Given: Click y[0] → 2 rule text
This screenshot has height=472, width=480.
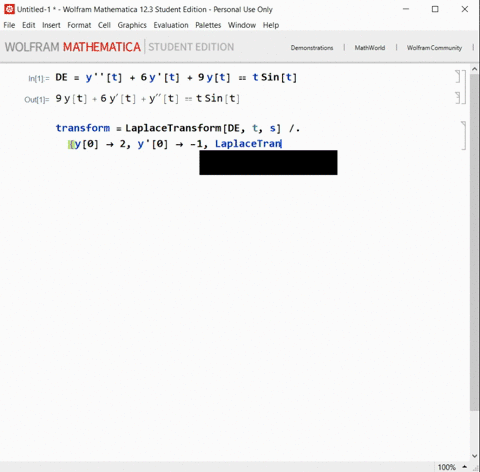Looking at the screenshot, I should point(99,144).
